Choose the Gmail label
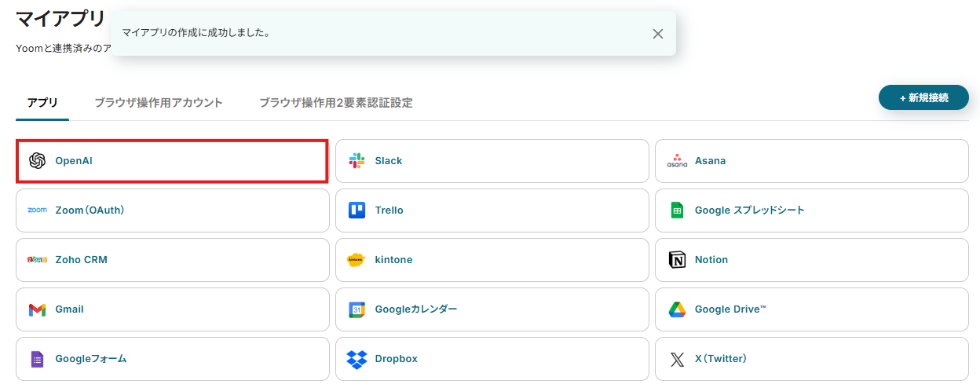The width and height of the screenshot is (980, 388). click(x=69, y=309)
